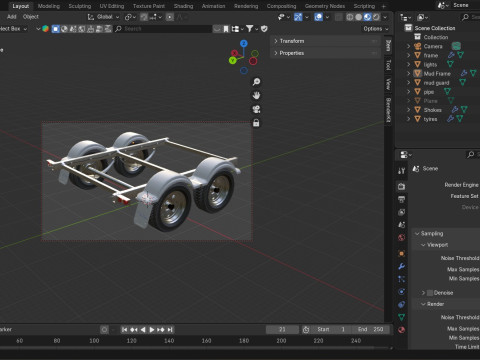This screenshot has width=480, height=360.
Task: Open the sidebar Tool tab
Action: [x=388, y=65]
